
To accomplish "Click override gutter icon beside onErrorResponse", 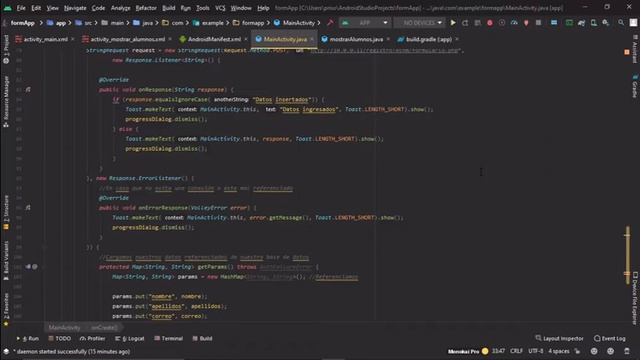I will pos(28,208).
